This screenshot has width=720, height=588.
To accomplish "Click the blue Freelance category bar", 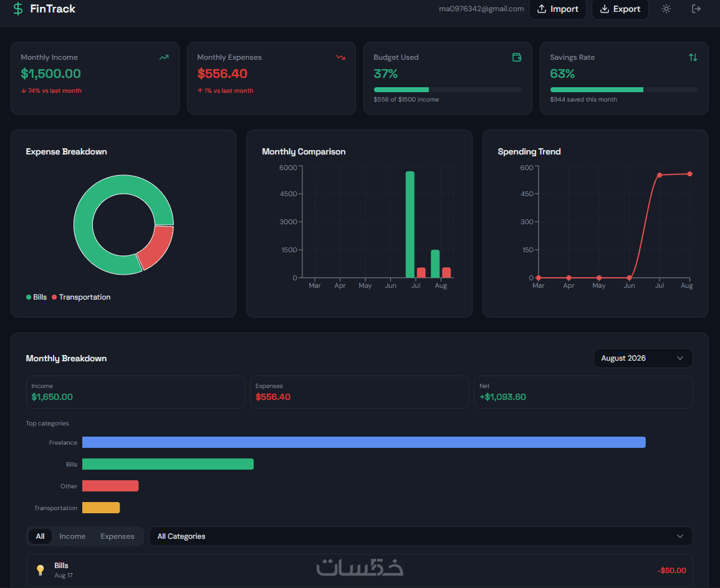I will 363,442.
